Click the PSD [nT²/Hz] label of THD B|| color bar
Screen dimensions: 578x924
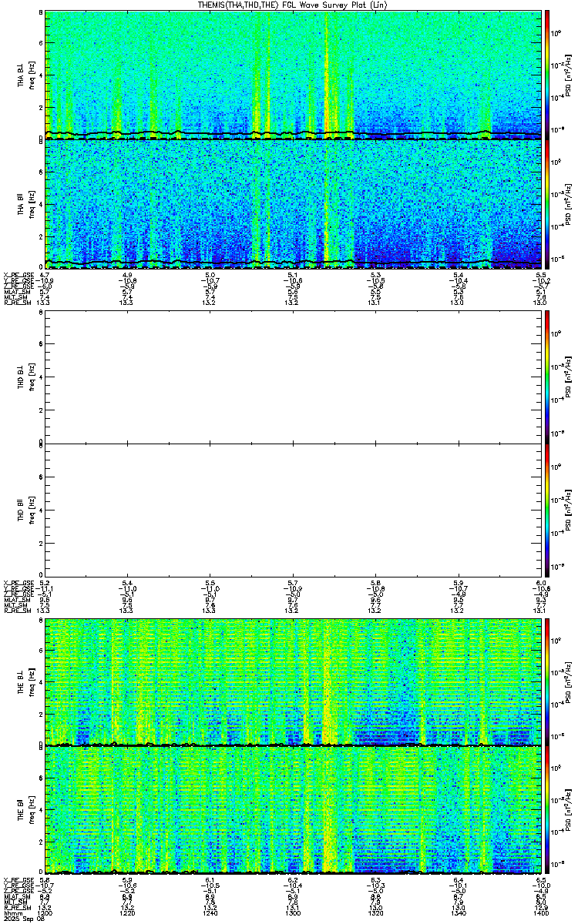569,510
